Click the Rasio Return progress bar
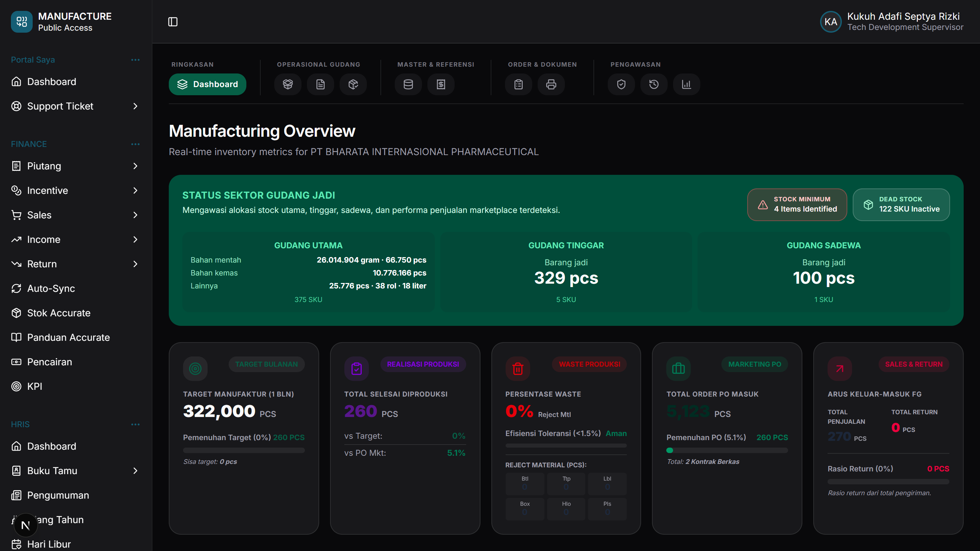The height and width of the screenshot is (551, 980). pyautogui.click(x=888, y=481)
